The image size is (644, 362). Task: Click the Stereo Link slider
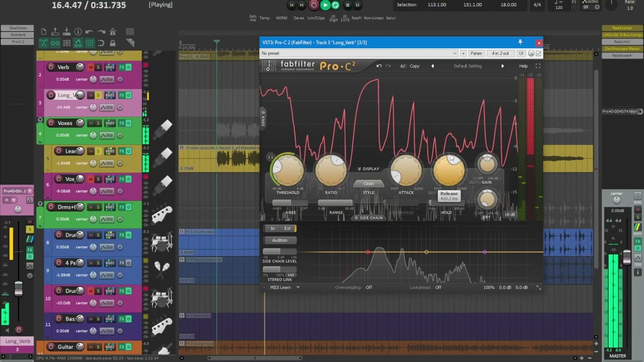pos(279,269)
